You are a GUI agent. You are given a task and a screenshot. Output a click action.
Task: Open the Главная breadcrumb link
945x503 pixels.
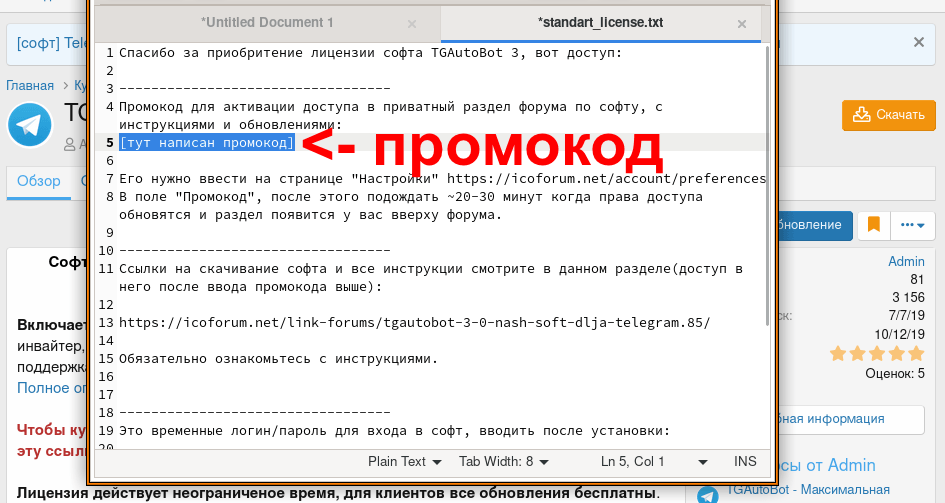pyautogui.click(x=30, y=86)
